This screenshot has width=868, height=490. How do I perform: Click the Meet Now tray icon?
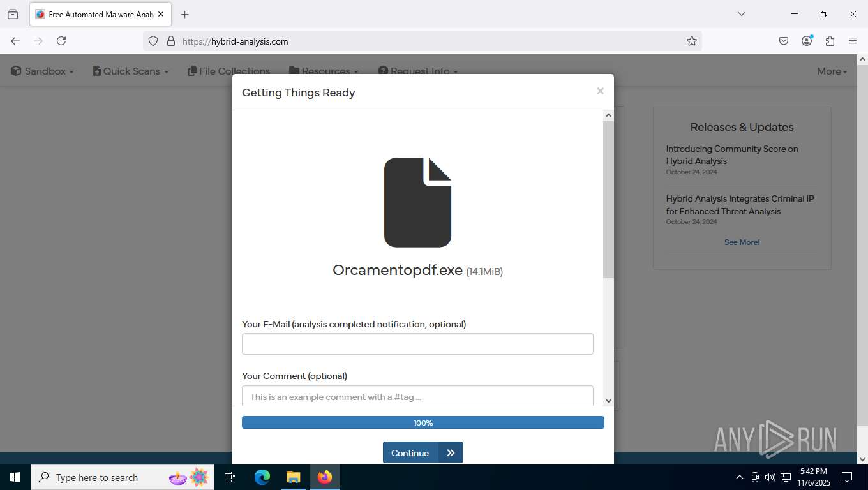coord(755,477)
